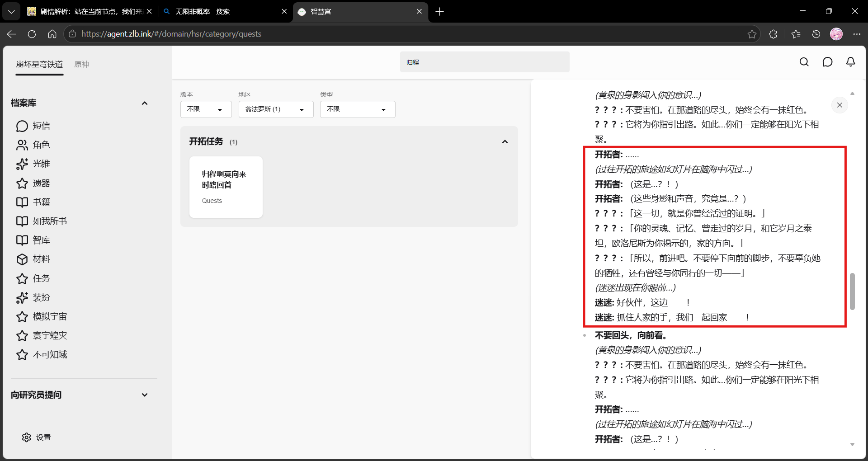This screenshot has height=461, width=868.
Task: Open the browser profile avatar
Action: click(x=836, y=34)
